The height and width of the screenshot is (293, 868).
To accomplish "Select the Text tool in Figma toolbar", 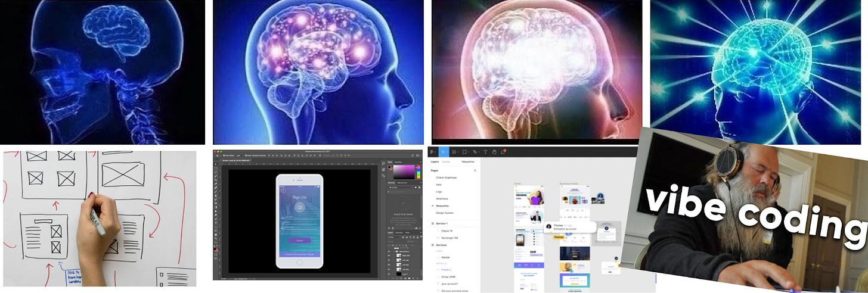I will 485,151.
